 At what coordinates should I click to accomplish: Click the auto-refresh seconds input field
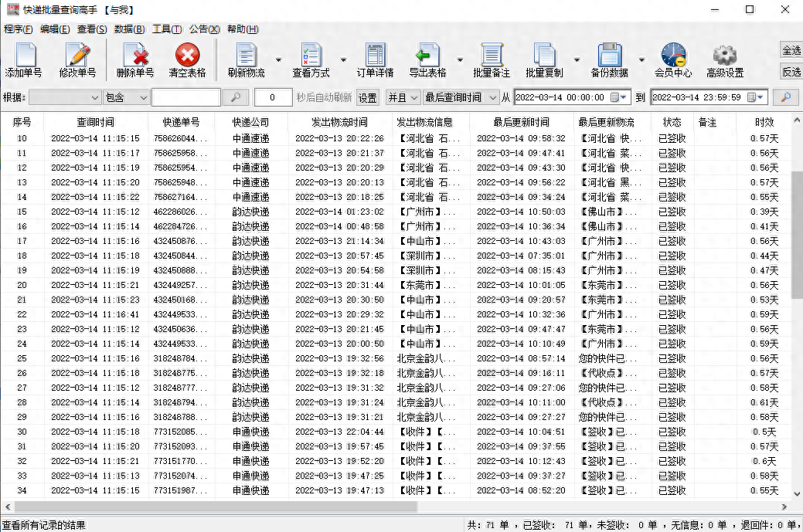[x=273, y=98]
